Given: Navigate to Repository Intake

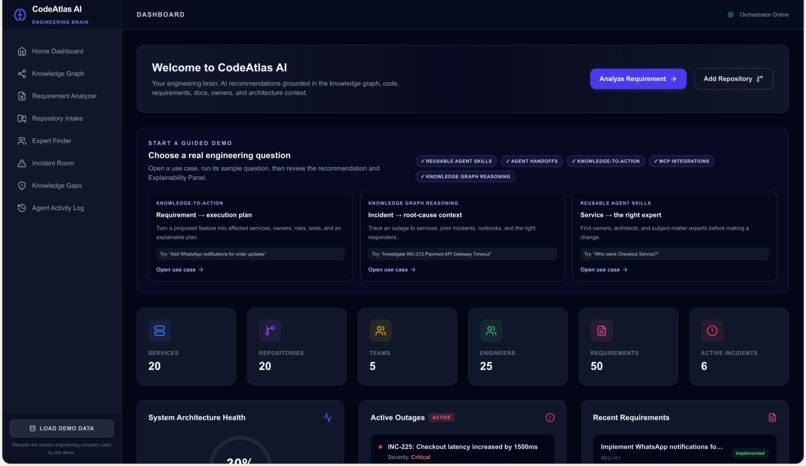Looking at the screenshot, I should (62, 118).
